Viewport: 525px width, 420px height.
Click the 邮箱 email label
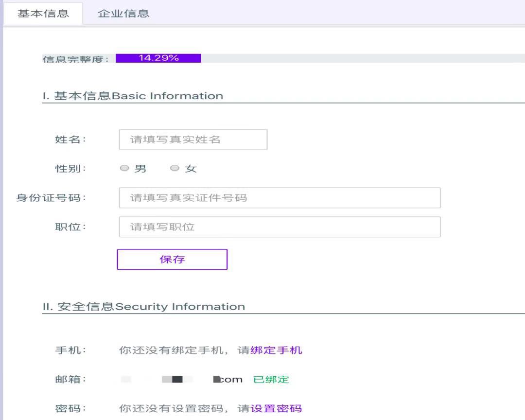[x=70, y=380]
